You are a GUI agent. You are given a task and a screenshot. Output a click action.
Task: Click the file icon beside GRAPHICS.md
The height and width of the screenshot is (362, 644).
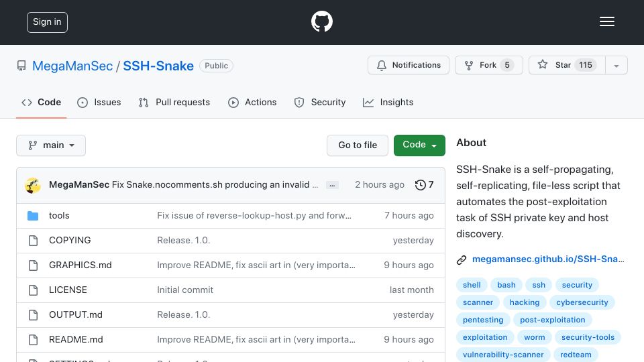click(x=34, y=265)
